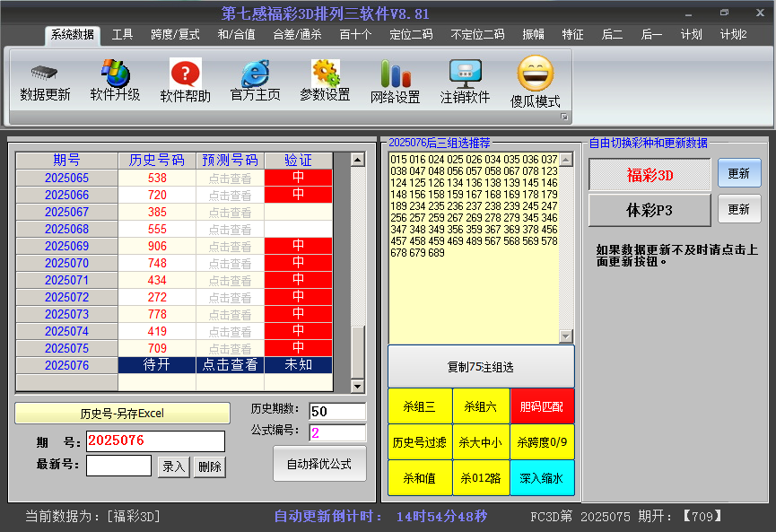Click the yellow 杀组三 button
Viewport: 776px width, 532px height.
click(420, 406)
